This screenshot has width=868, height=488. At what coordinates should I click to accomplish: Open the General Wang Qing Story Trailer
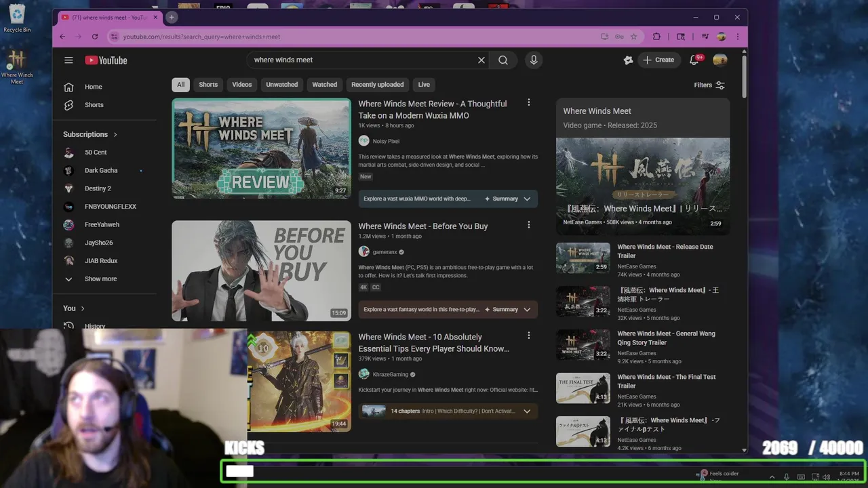click(x=665, y=338)
